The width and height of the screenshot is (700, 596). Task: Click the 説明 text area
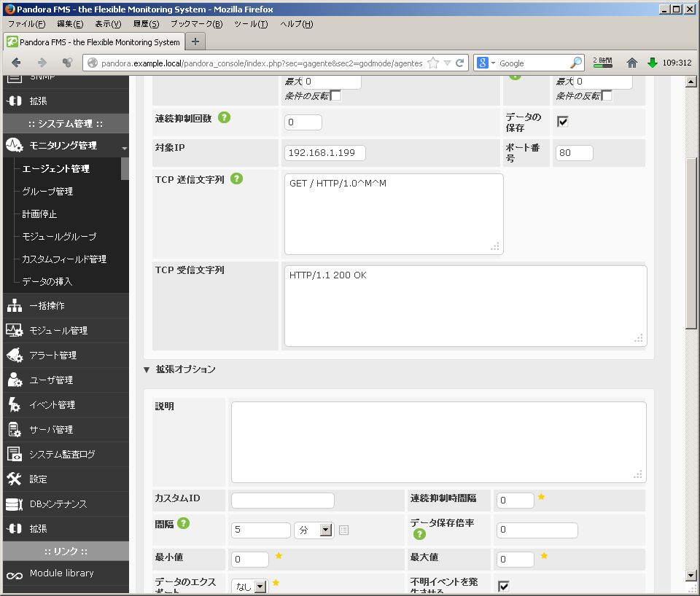click(x=439, y=442)
